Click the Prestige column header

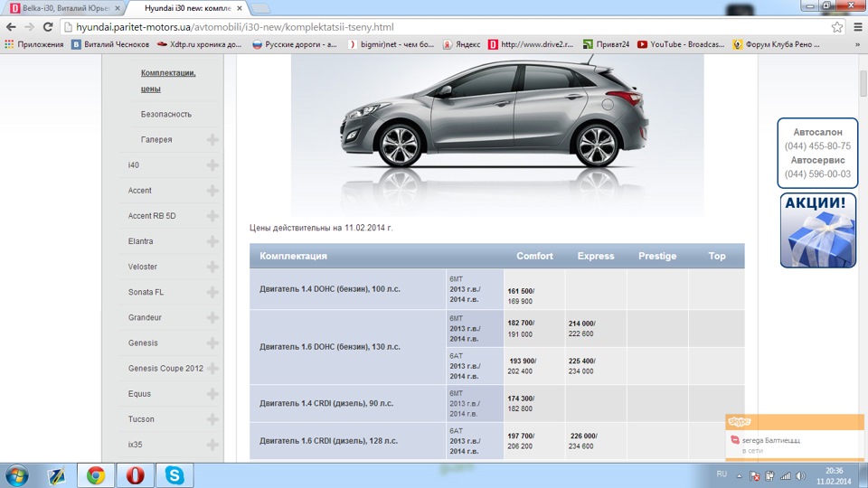657,256
